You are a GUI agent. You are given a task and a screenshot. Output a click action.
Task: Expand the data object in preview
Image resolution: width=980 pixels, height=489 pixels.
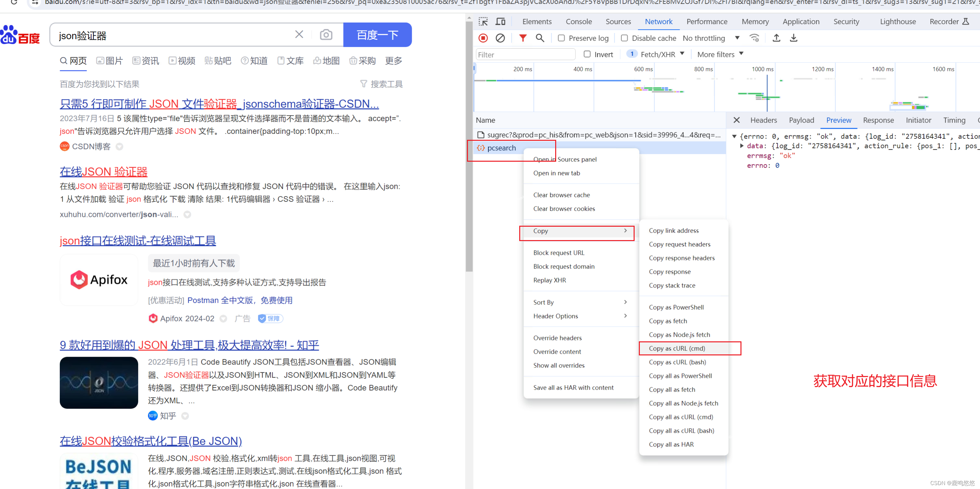tap(741, 146)
